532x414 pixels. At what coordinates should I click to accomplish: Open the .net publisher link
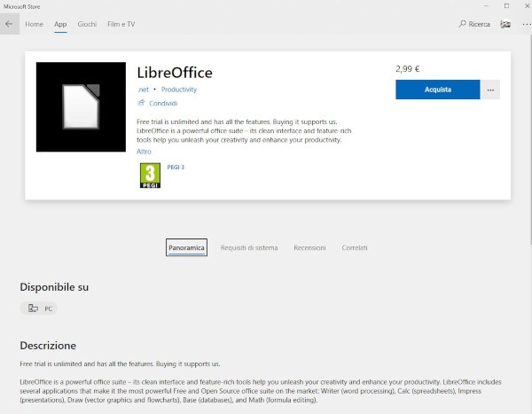point(143,90)
